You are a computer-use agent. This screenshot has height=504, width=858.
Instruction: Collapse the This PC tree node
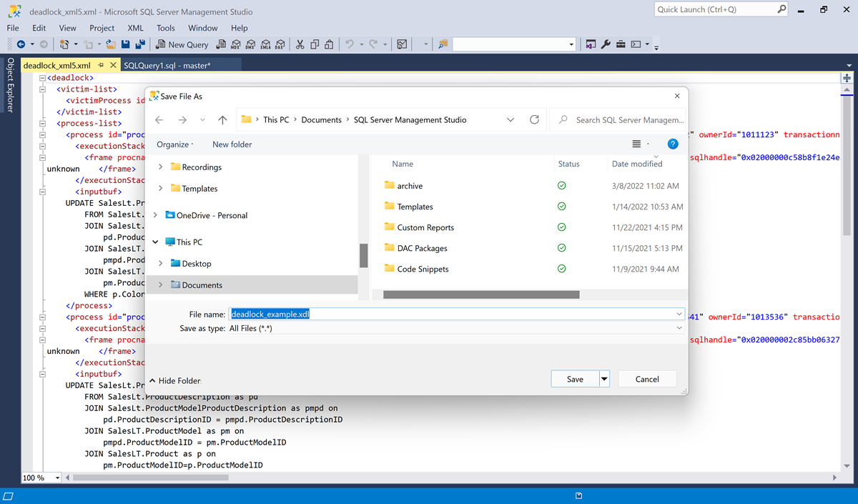click(x=156, y=242)
